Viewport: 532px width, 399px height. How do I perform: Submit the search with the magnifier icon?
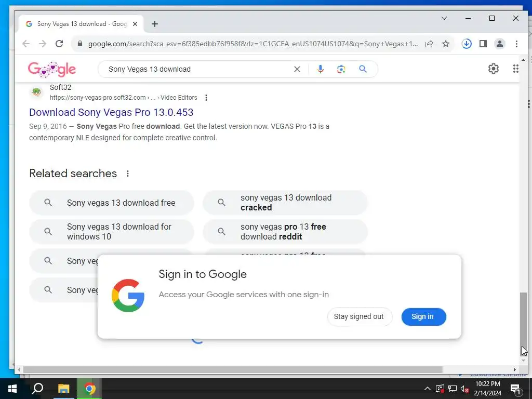363,69
